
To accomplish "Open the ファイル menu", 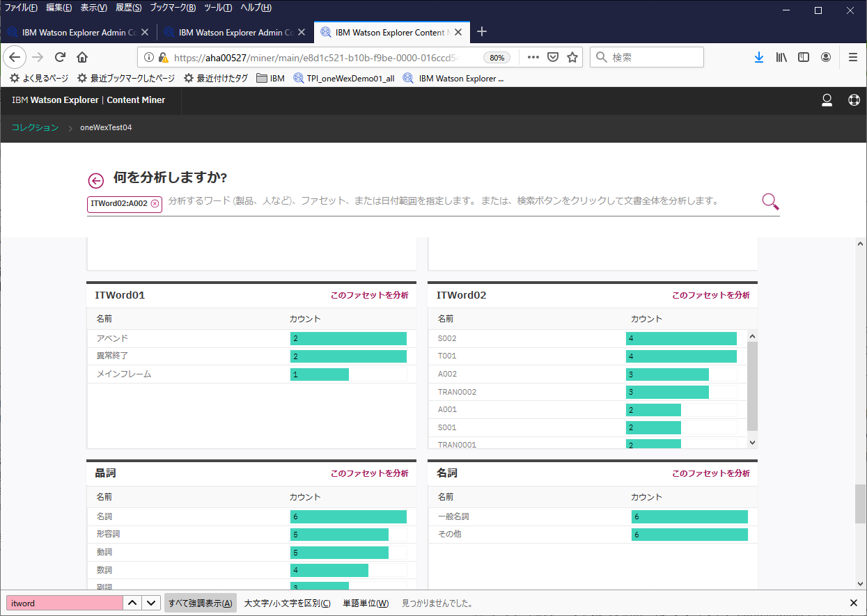I will coord(21,8).
